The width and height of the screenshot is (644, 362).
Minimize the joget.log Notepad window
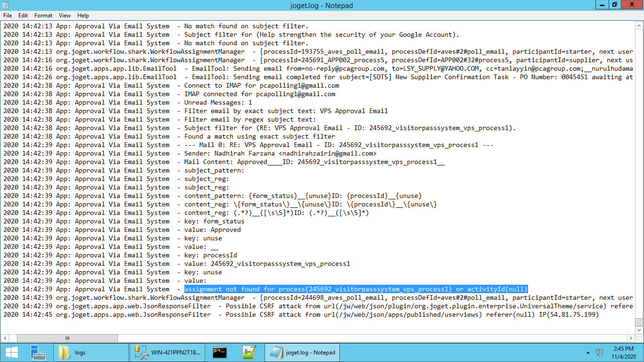click(x=602, y=5)
